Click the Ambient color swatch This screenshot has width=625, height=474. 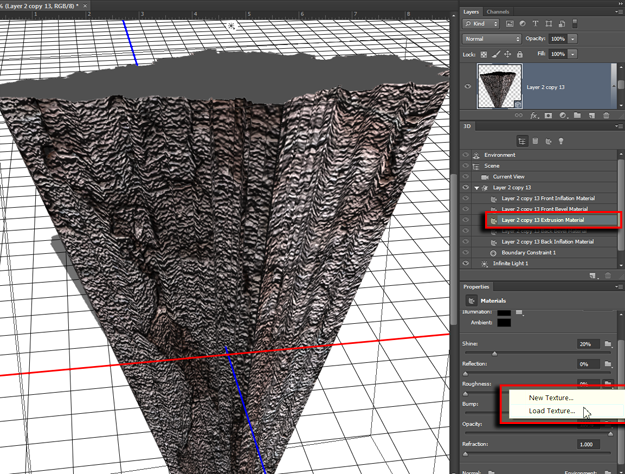click(x=506, y=322)
